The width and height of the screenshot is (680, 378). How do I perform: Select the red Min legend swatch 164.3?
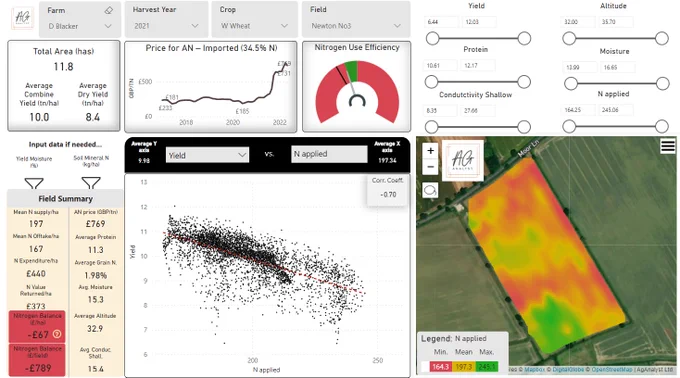click(440, 367)
